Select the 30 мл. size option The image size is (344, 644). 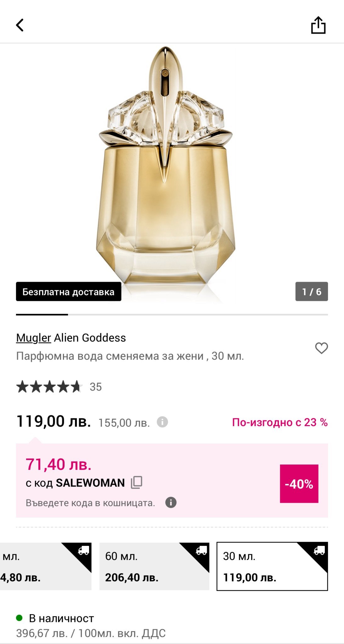pos(272,566)
